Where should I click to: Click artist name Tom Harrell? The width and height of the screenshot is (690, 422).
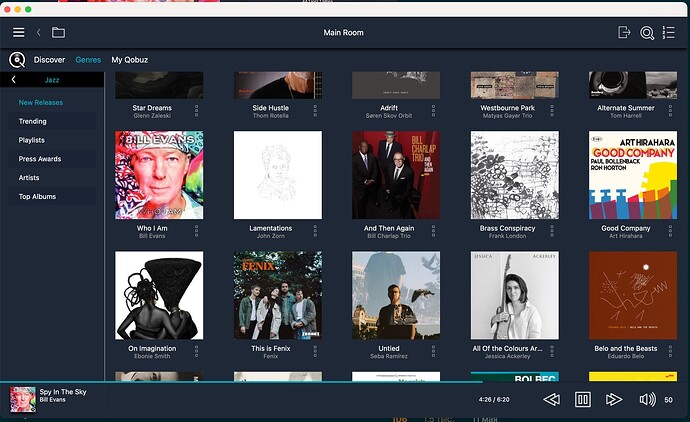click(626, 116)
